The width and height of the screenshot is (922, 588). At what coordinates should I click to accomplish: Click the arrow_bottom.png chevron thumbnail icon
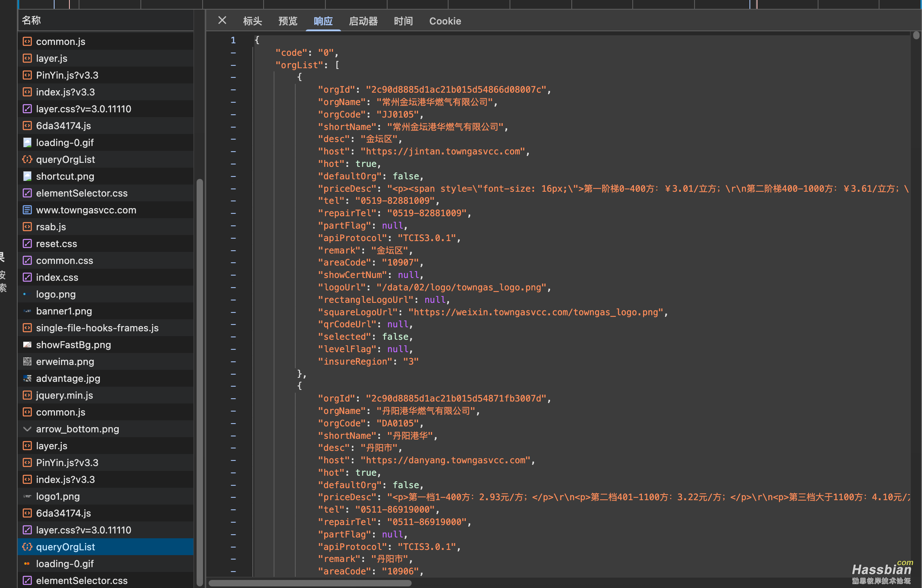pos(27,429)
